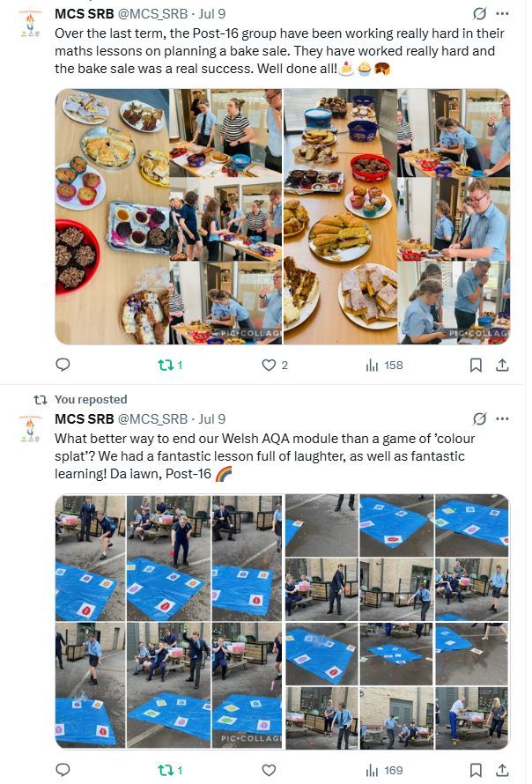
Task: Reply to the bake sale post
Action: click(x=63, y=365)
